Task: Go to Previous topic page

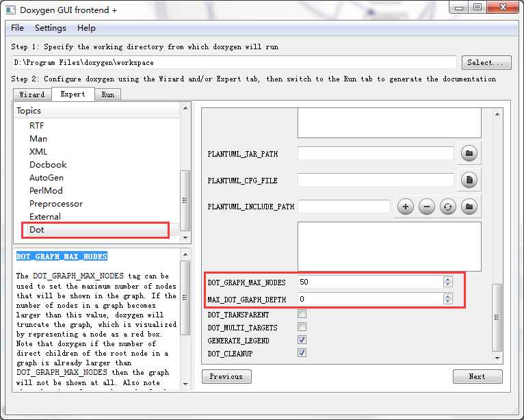Action: [226, 376]
